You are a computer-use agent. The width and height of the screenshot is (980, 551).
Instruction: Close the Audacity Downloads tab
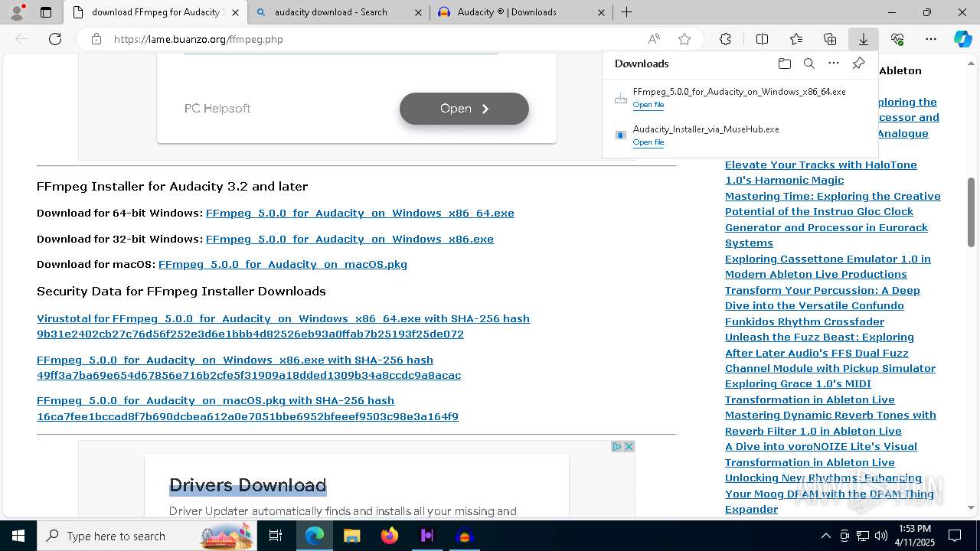point(601,12)
